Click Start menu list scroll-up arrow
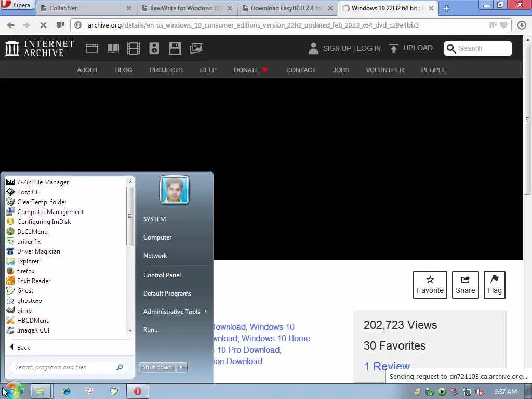This screenshot has height=399, width=532. coord(130,182)
